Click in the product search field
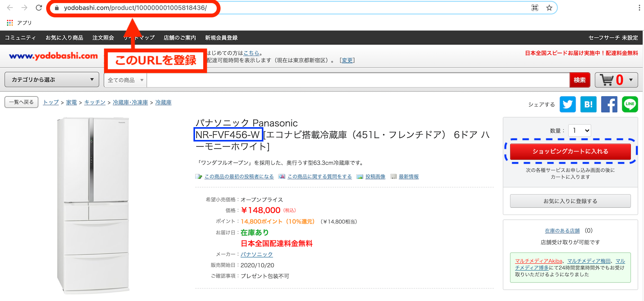Viewport: 644px width, 301px height. click(357, 80)
